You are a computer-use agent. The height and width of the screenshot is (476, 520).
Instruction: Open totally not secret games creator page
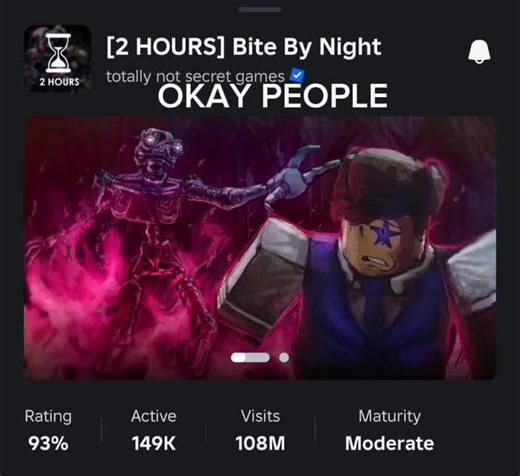195,76
